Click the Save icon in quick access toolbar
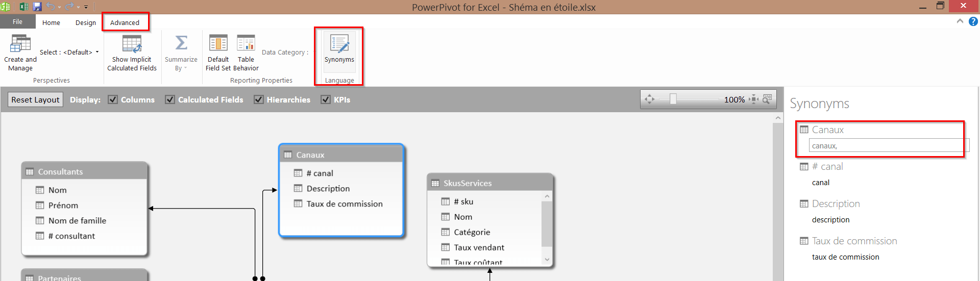Screen dimensions: 980x281 pyautogui.click(x=37, y=7)
